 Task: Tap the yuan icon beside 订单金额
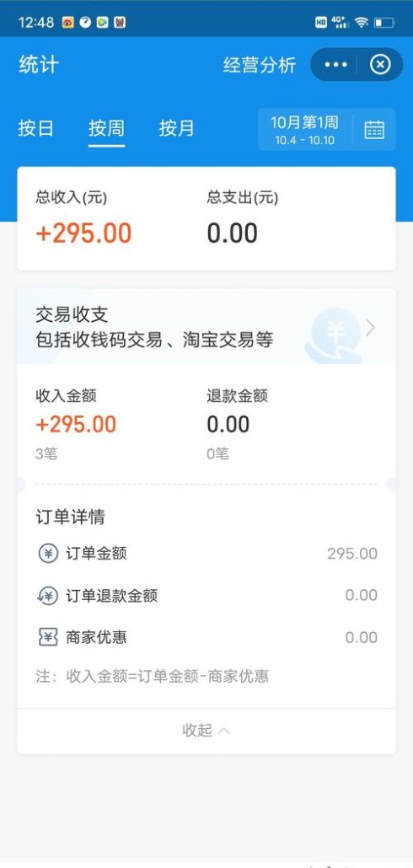tap(48, 554)
